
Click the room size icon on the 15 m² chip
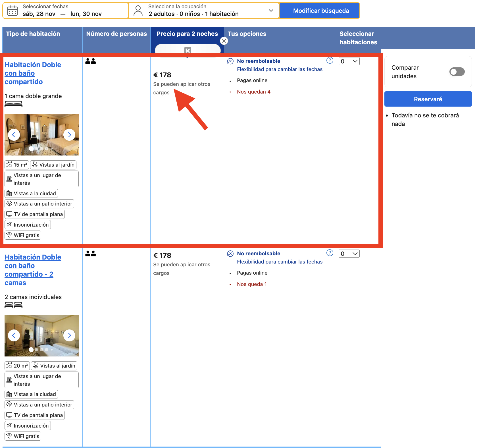[x=9, y=165]
